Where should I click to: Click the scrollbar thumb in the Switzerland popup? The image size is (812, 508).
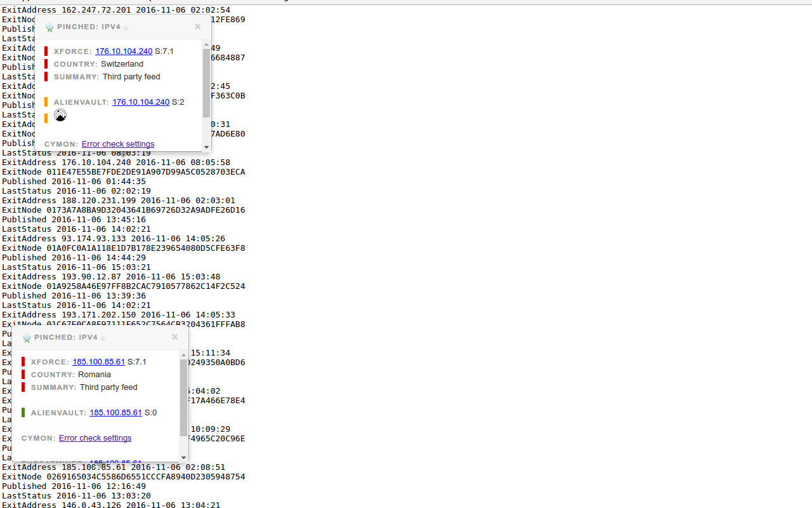coord(206,83)
